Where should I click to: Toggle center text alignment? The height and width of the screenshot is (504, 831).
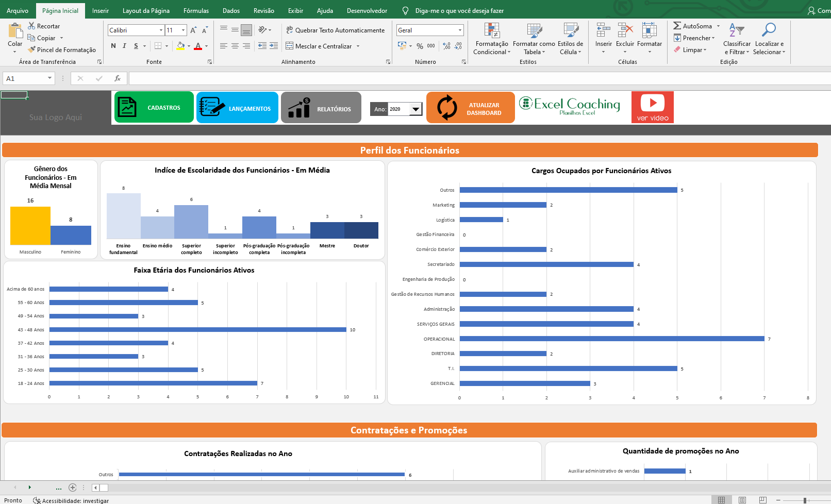(235, 46)
